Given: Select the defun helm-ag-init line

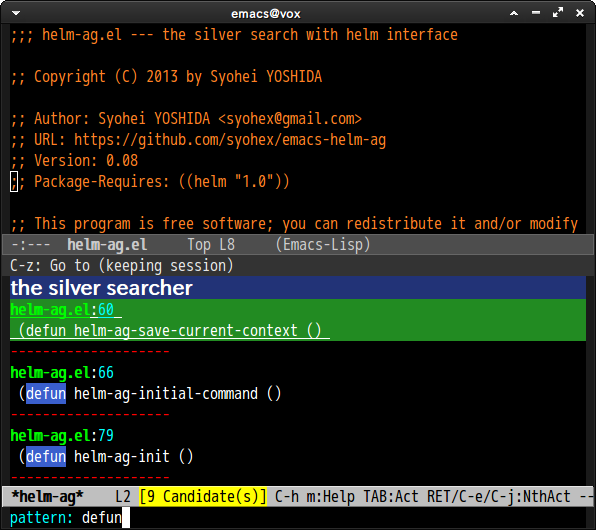Looking at the screenshot, I should point(106,456).
